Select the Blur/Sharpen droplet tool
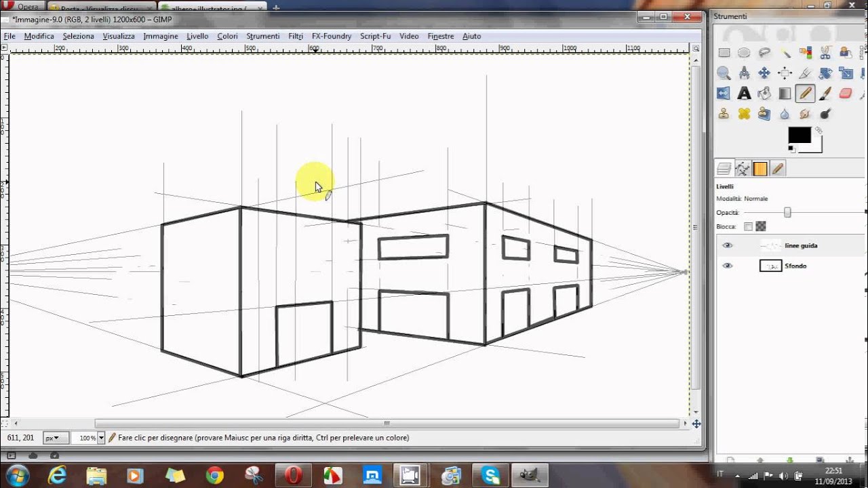The width and height of the screenshot is (868, 488). click(x=785, y=114)
